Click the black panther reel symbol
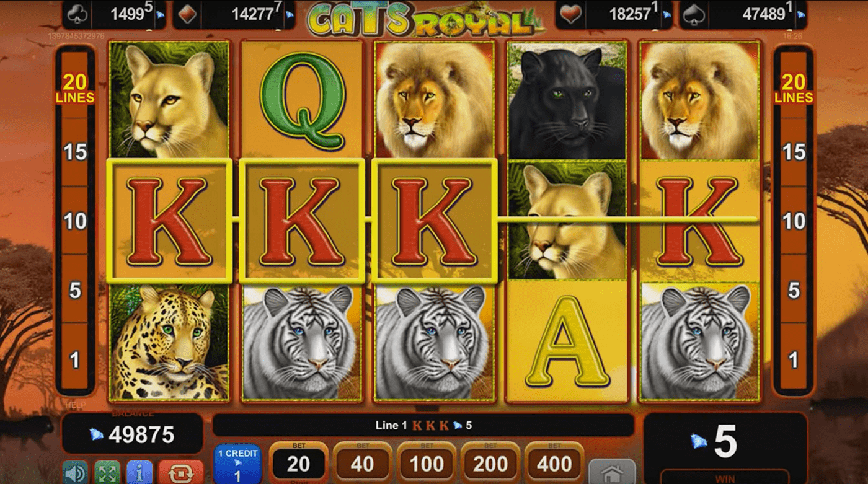The height and width of the screenshot is (484, 868). coord(566,101)
